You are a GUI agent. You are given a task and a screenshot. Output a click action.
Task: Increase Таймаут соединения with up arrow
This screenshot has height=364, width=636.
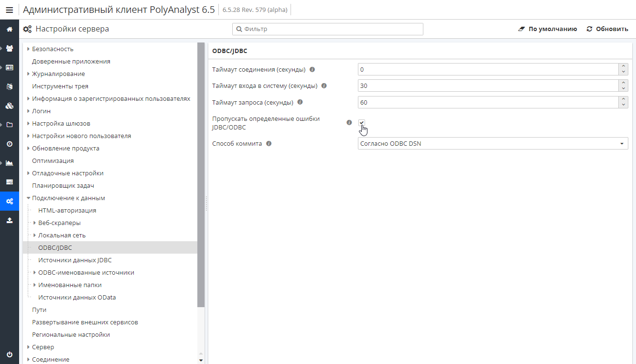pos(623,66)
